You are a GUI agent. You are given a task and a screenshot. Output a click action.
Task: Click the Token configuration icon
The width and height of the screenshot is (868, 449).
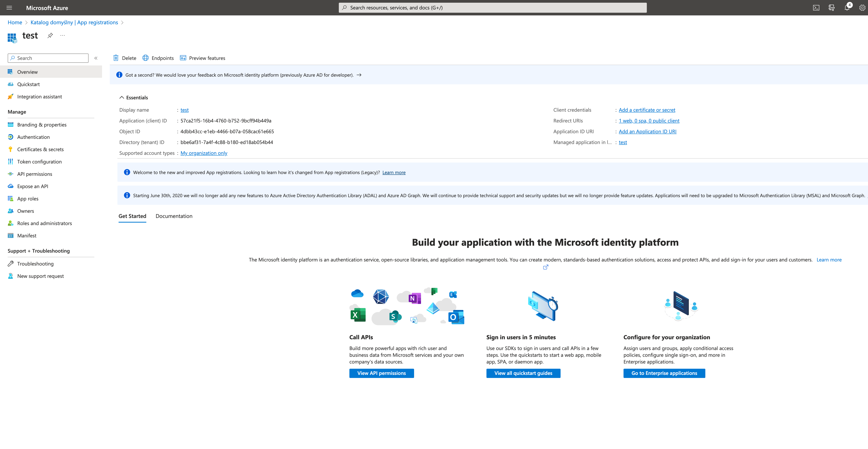[11, 162]
